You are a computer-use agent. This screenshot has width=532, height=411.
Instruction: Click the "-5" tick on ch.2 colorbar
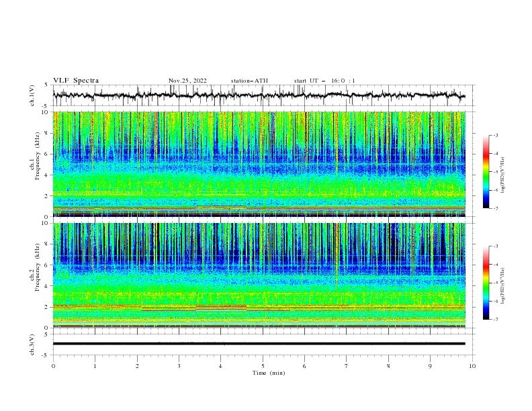(495, 283)
